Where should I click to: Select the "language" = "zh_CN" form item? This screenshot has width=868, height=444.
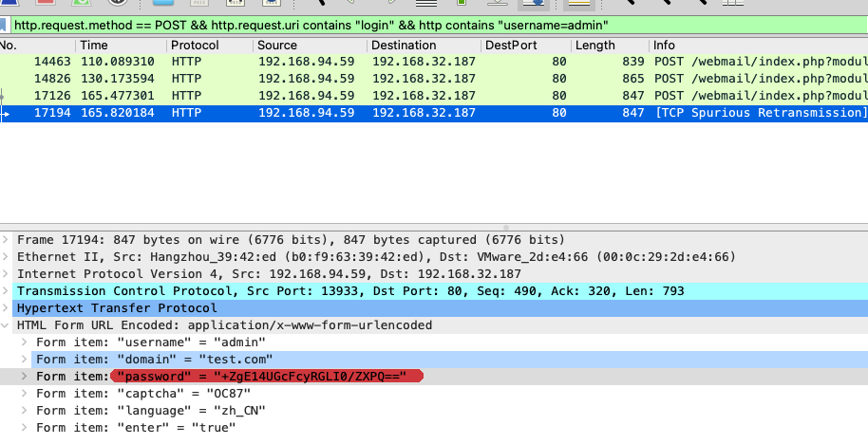[x=151, y=411]
